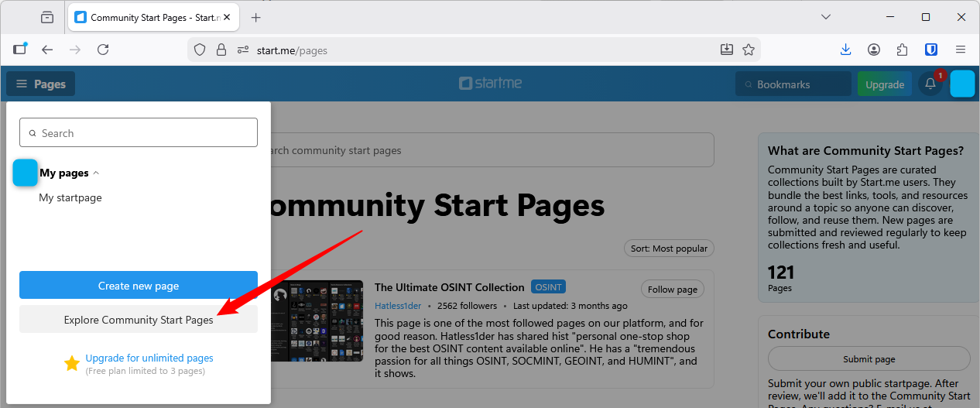The image size is (980, 408).
Task: Click "Last updated: 3 months ago" text
Action: [x=571, y=306]
